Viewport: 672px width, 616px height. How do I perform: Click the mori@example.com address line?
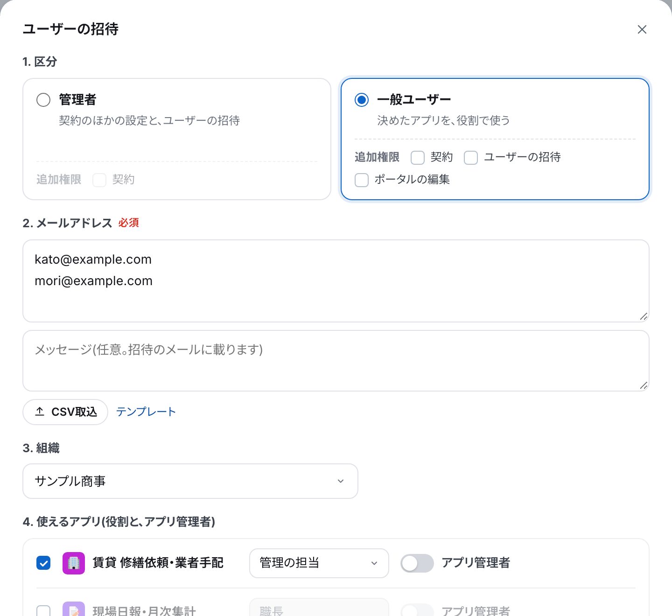click(94, 281)
